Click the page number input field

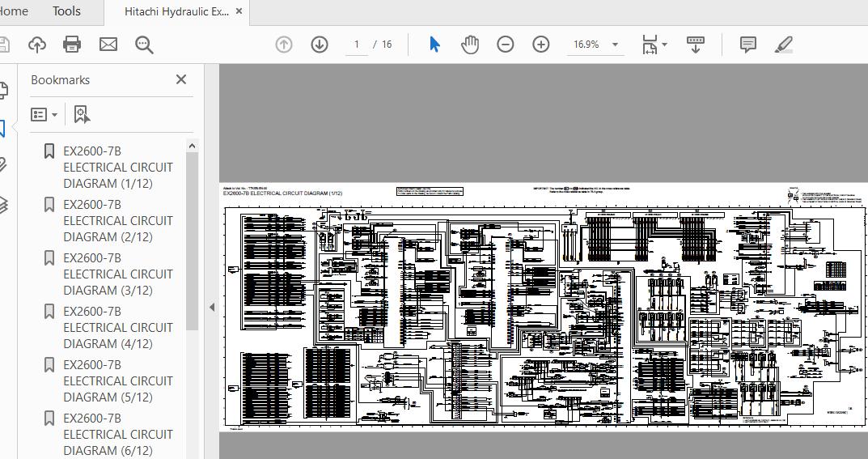tap(357, 45)
